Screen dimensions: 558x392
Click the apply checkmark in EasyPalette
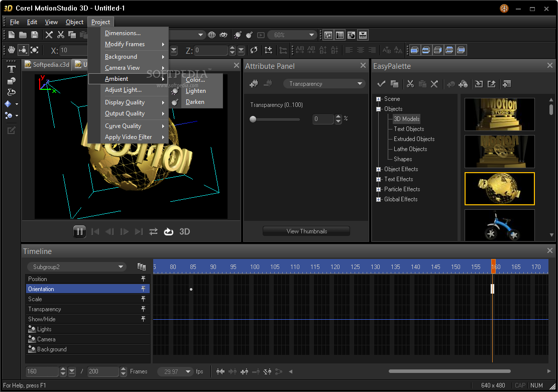[x=381, y=84]
